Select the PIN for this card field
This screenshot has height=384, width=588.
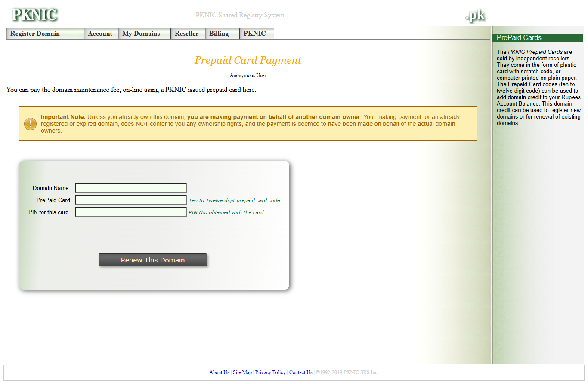pos(131,212)
